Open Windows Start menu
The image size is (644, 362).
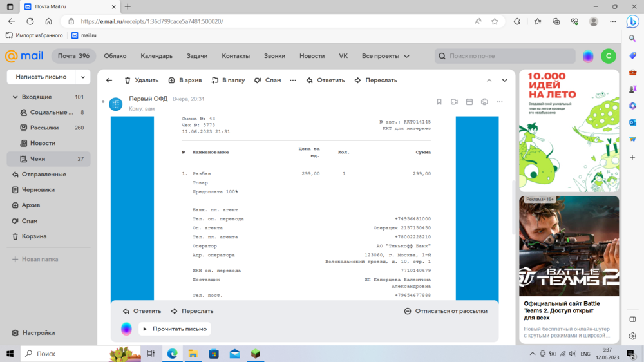coord(10,354)
